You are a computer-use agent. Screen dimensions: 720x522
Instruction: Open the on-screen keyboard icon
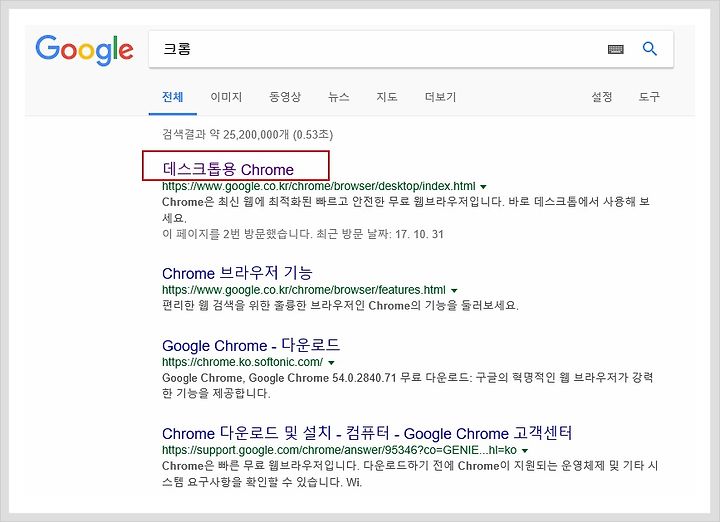coord(615,49)
